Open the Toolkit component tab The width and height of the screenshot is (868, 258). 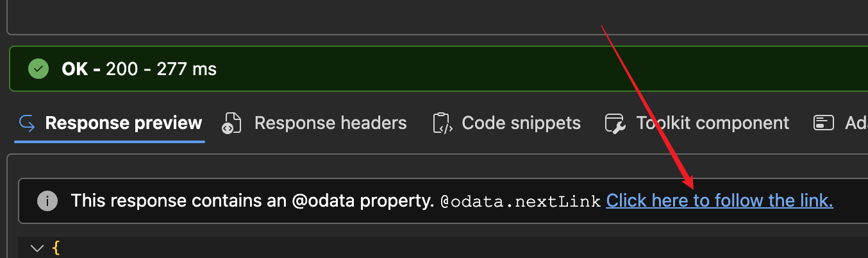(x=697, y=123)
